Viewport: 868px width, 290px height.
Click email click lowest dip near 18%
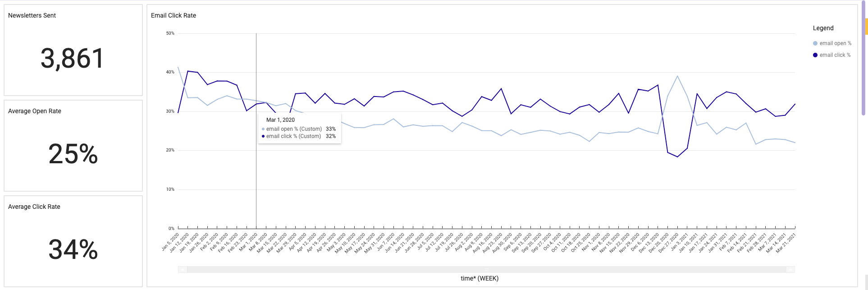click(x=677, y=157)
